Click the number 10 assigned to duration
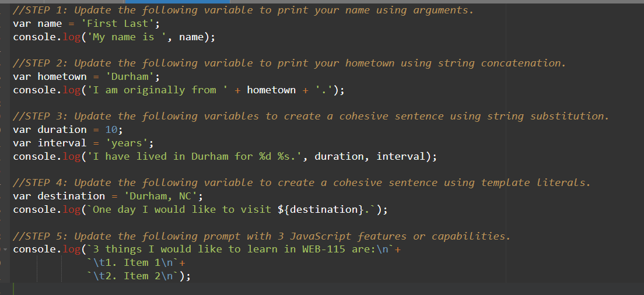The width and height of the screenshot is (644, 295). [111, 129]
